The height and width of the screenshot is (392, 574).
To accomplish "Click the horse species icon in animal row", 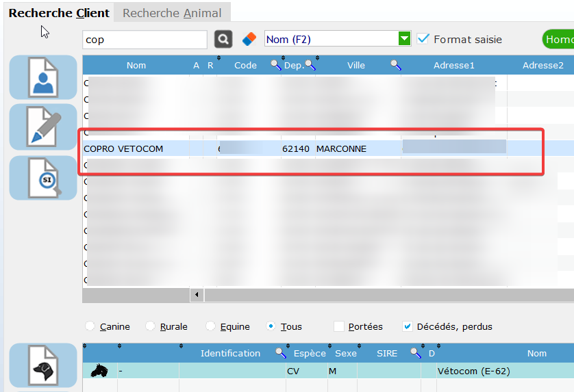I will (x=100, y=371).
